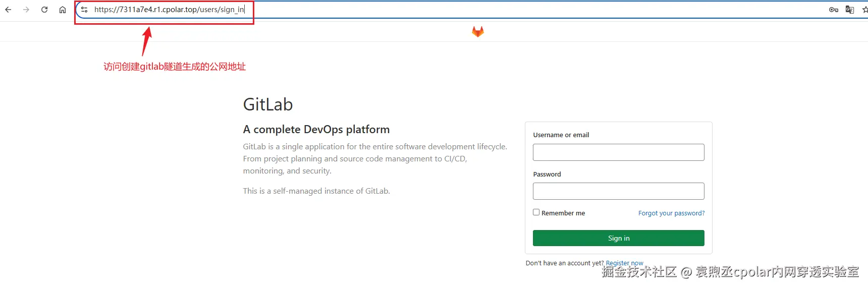Bookmark this page with the star icon
Screen dimensions: 868x288
[865, 10]
